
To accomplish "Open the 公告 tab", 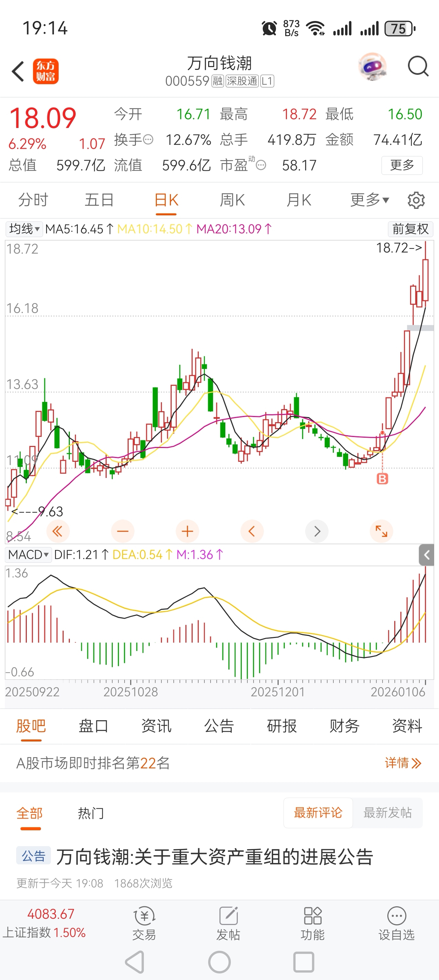I will [219, 726].
